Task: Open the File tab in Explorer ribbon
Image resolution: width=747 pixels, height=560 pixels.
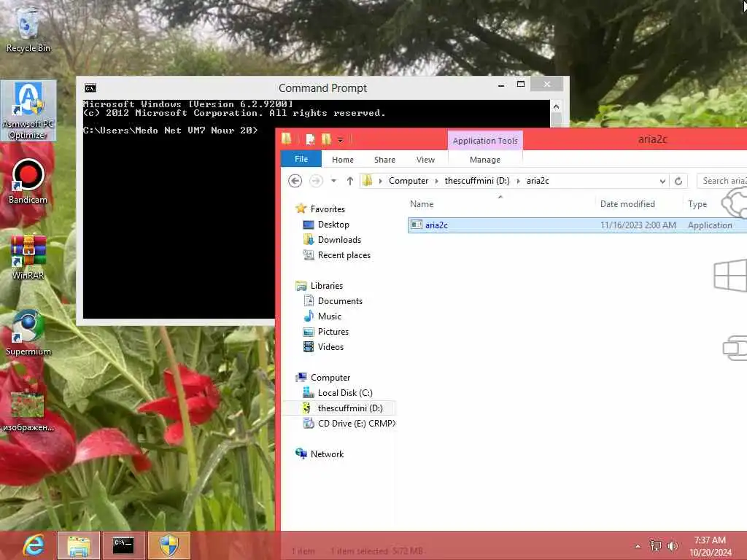Action: click(301, 159)
